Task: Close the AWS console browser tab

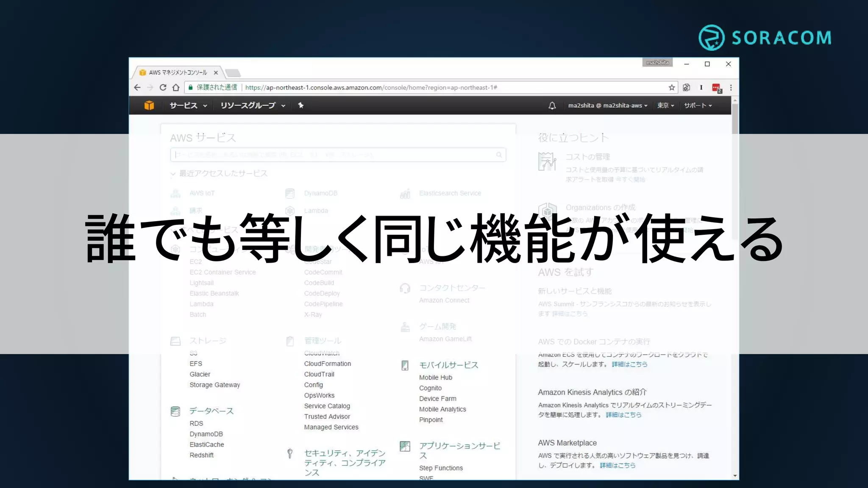Action: [216, 72]
